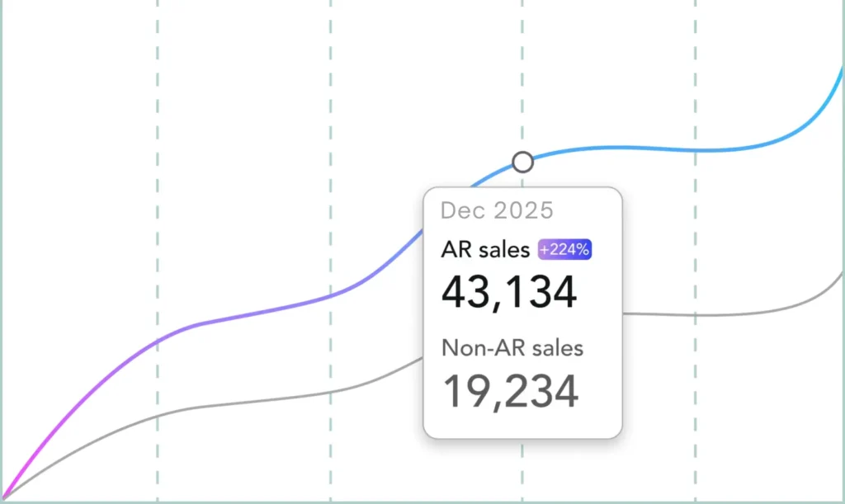The image size is (845, 504).
Task: Click the circular data point marker on the AR line
Action: (x=522, y=163)
